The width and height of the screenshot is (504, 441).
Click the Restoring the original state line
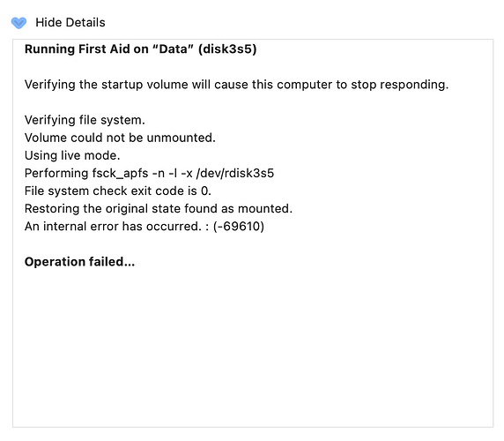coord(159,208)
